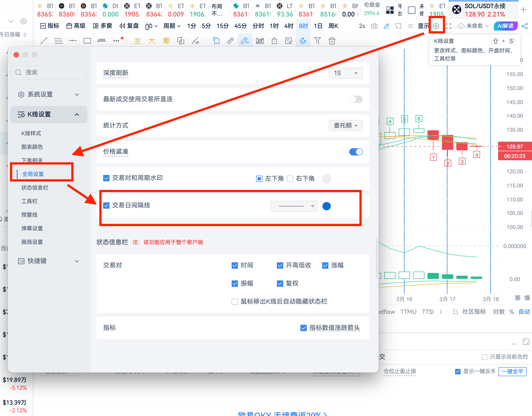Select the SOL/USDT永续 tab
Viewport: 532px width, 416px height.
(x=483, y=10)
